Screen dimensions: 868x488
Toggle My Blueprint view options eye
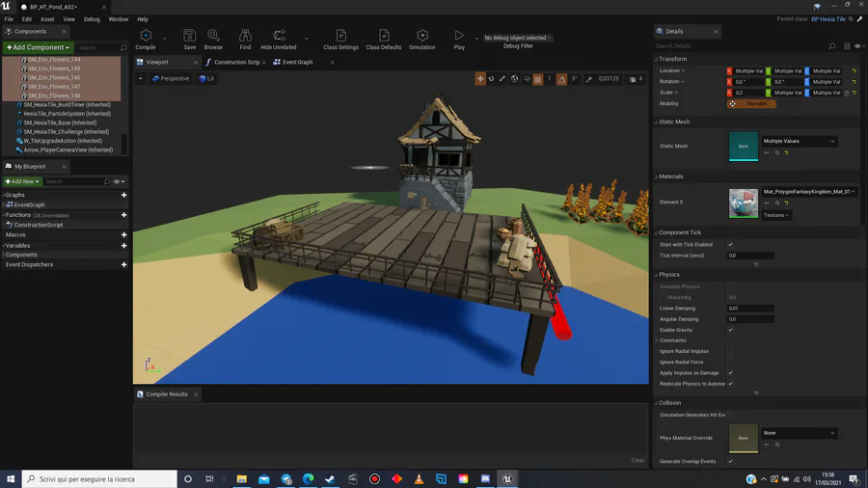119,181
